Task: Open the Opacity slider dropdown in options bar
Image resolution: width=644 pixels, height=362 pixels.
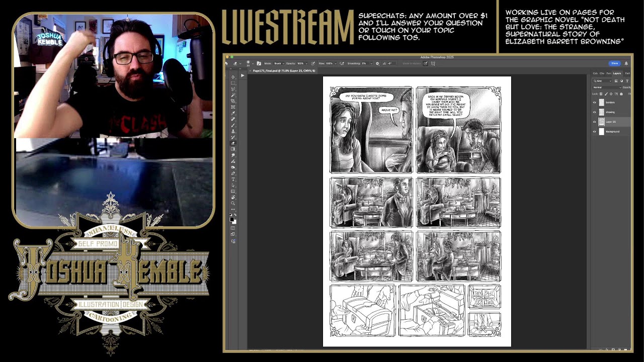Action: pos(307,63)
